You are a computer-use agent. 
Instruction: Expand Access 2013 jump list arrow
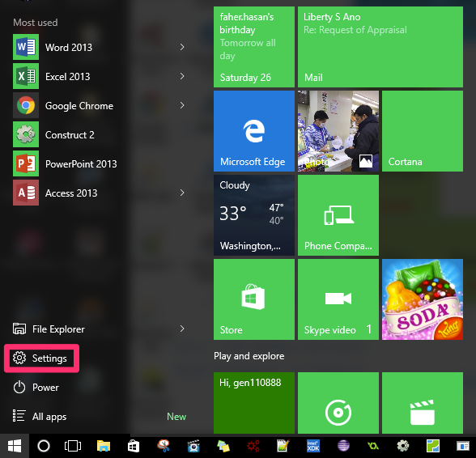tap(182, 193)
